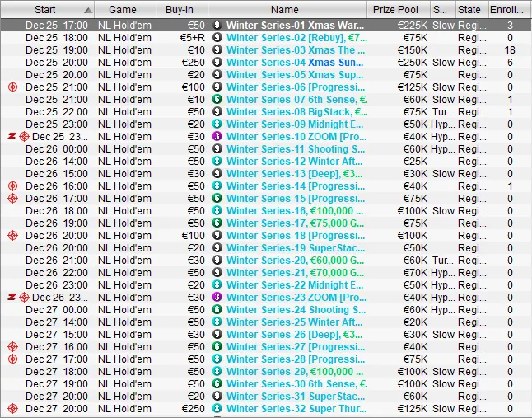Open Winter Series-30 6th Sense tournament
532x418 pixels.
tap(296, 383)
